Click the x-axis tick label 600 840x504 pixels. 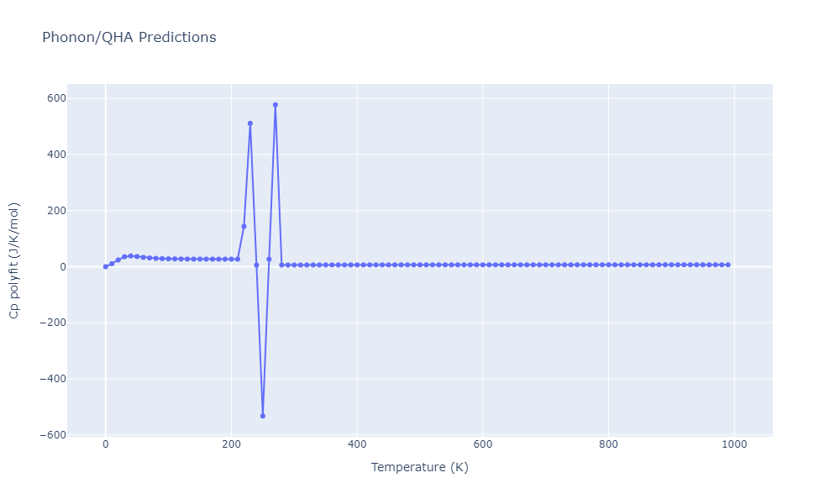482,444
